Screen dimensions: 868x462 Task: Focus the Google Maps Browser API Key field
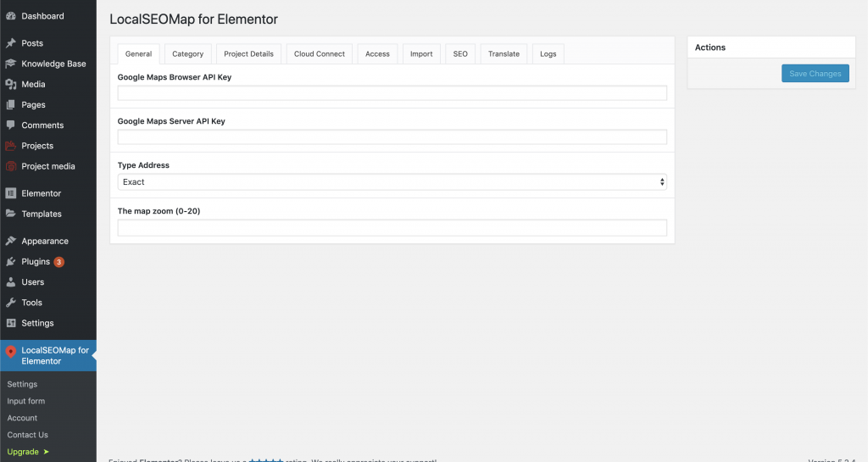coord(392,93)
